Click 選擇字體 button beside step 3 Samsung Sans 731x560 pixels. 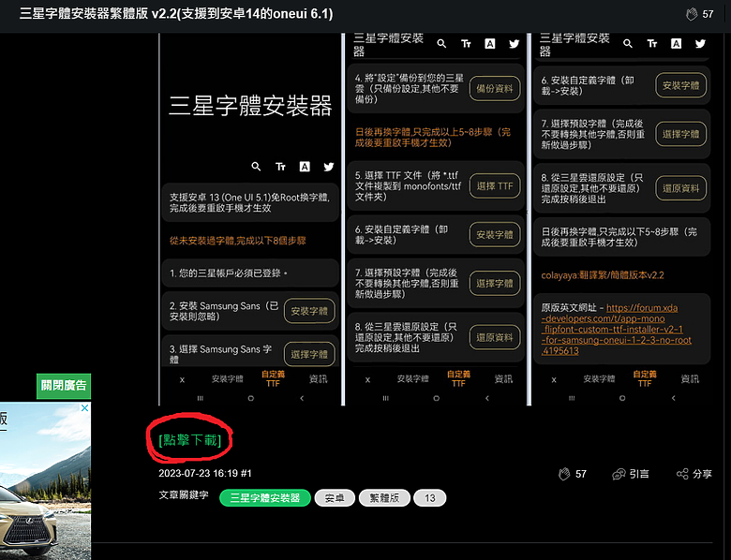tap(309, 354)
